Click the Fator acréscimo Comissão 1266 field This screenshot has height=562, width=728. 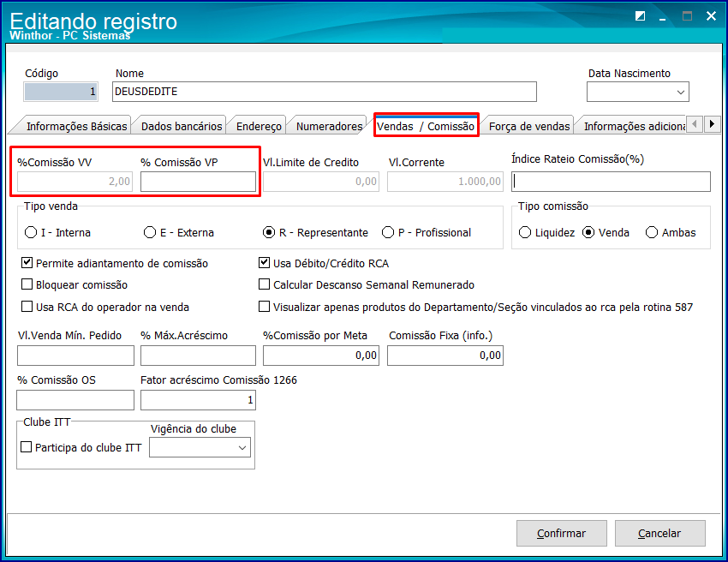198,400
